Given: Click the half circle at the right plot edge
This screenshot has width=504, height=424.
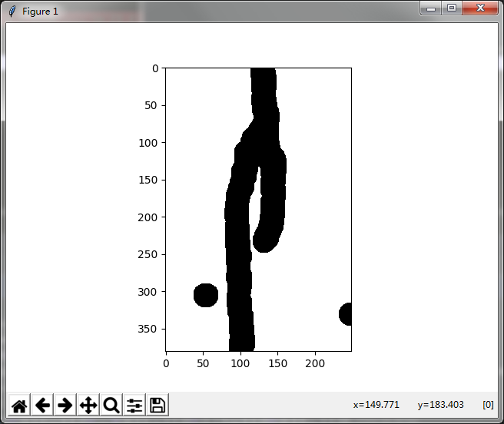Looking at the screenshot, I should [x=346, y=314].
